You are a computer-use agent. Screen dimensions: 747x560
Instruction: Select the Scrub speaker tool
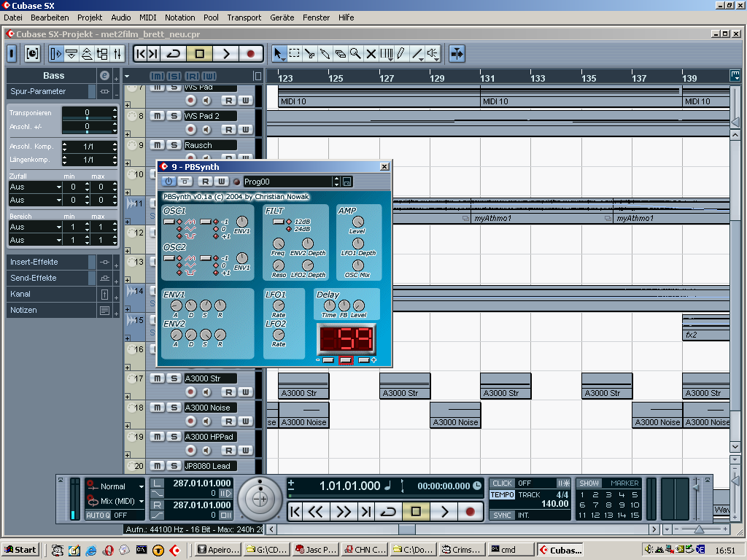[433, 53]
